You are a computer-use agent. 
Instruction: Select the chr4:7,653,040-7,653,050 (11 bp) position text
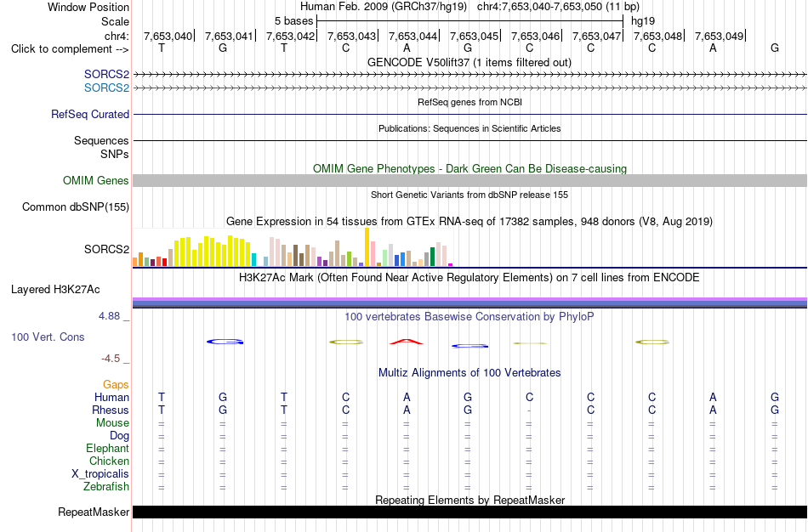click(558, 7)
